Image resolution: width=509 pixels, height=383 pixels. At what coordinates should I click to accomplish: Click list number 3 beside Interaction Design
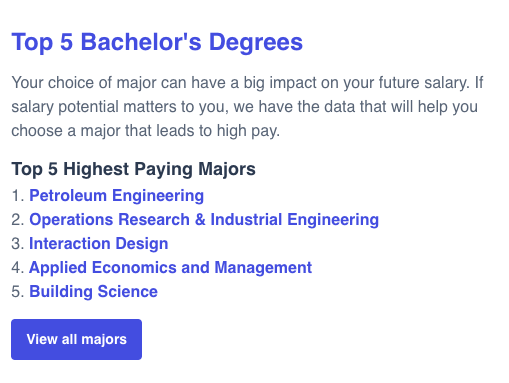pyautogui.click(x=17, y=244)
